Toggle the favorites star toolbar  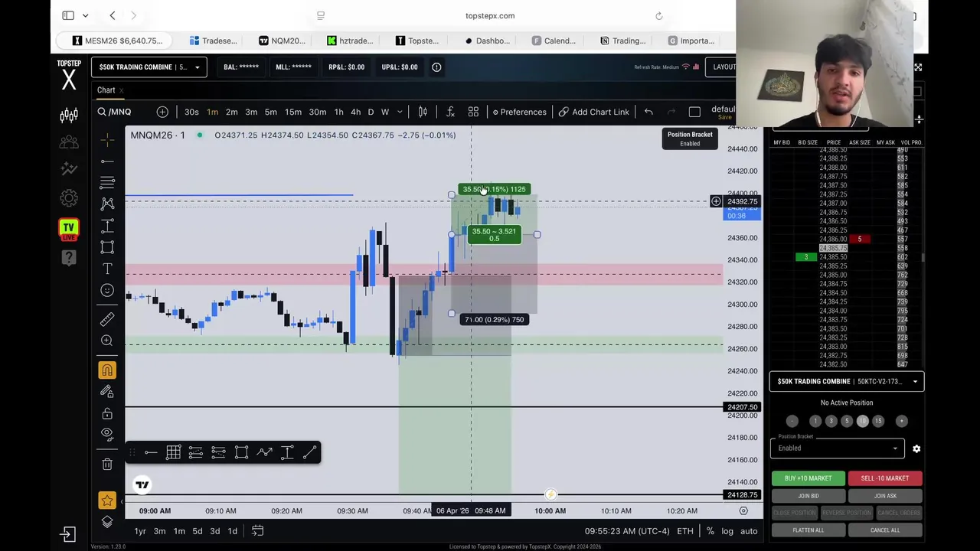pyautogui.click(x=107, y=500)
